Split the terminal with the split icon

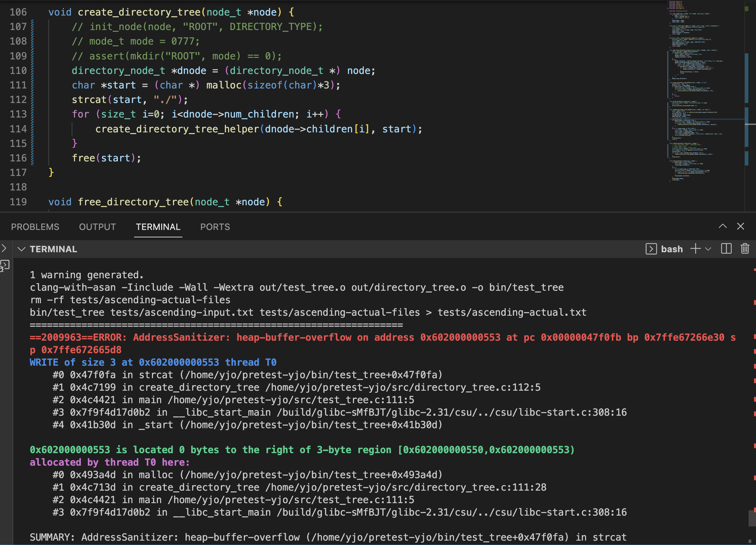(x=726, y=249)
